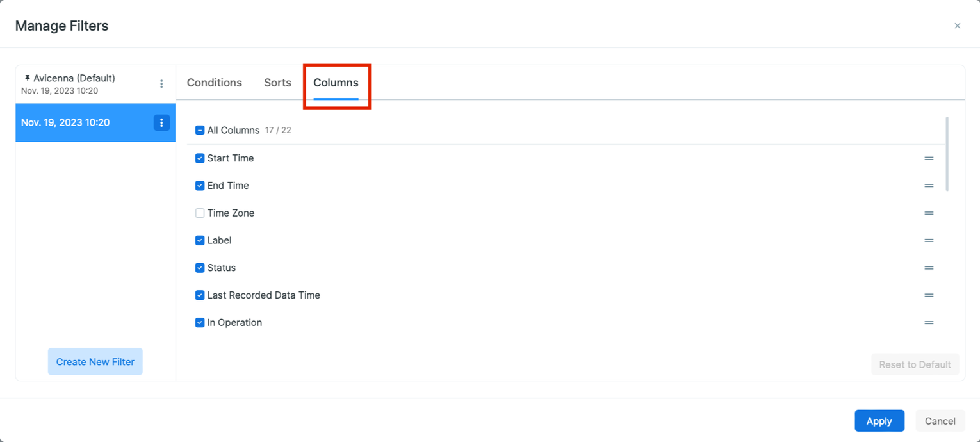Screen dimensions: 980x442
Task: Click the drag handle next to In Operation
Action: [929, 323]
